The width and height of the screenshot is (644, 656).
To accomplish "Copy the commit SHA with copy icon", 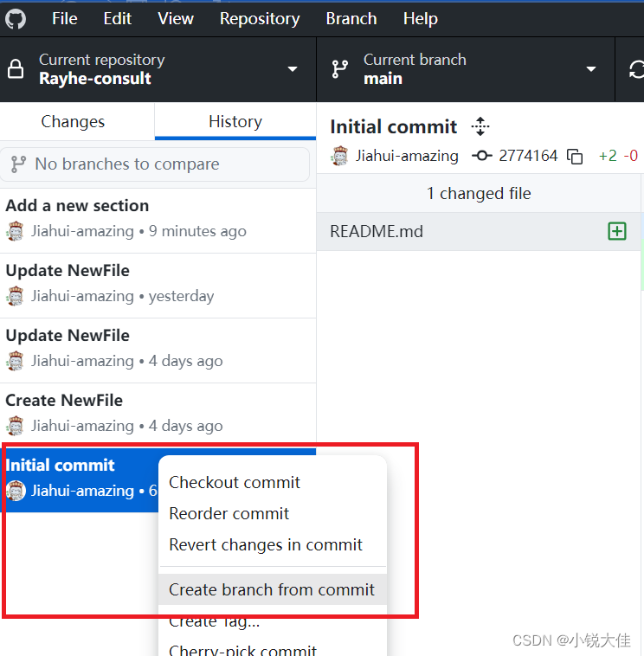I will pos(575,156).
